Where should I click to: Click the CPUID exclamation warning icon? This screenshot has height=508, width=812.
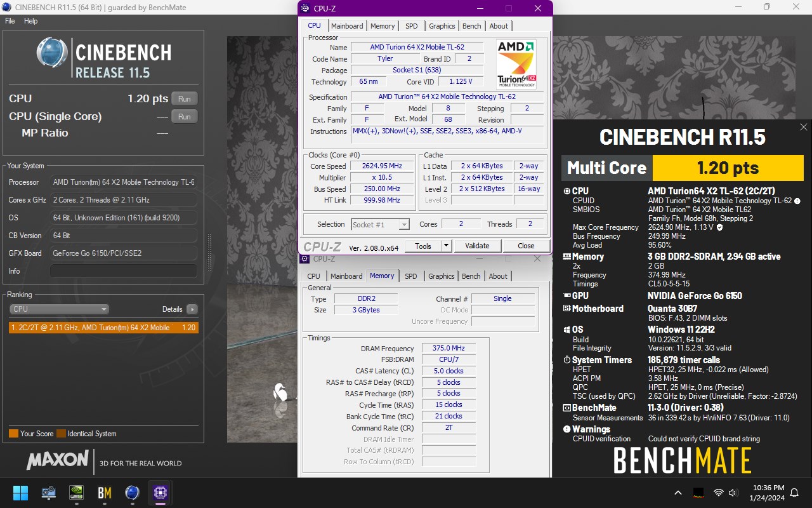797,201
